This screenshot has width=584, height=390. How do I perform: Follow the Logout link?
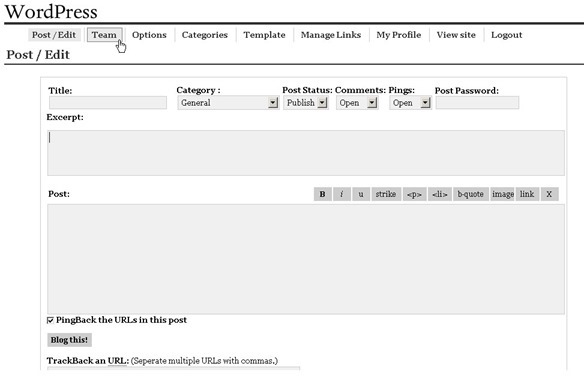[507, 35]
